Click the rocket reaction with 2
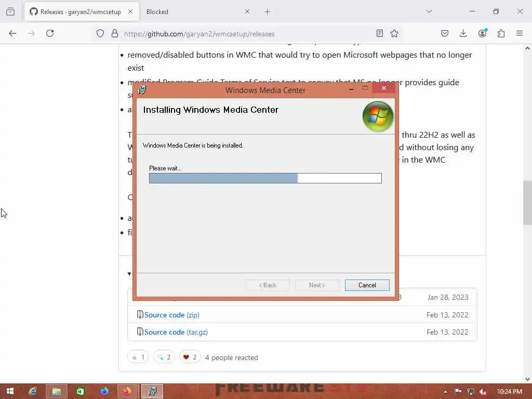The height and width of the screenshot is (399, 532). (x=164, y=357)
